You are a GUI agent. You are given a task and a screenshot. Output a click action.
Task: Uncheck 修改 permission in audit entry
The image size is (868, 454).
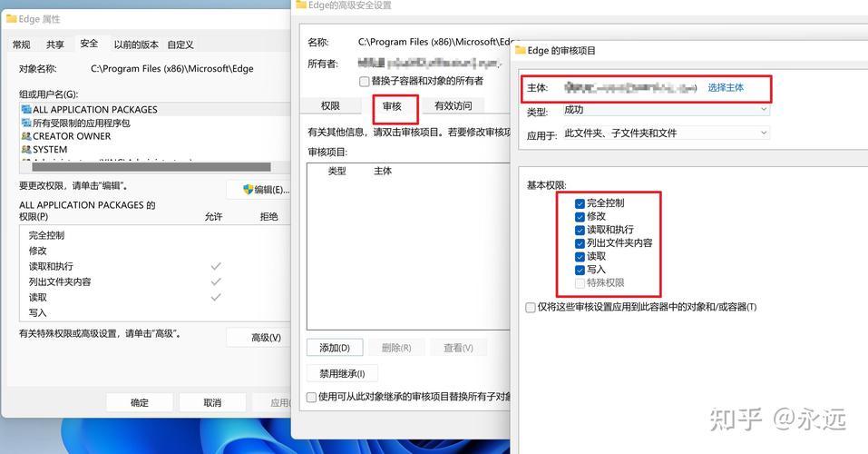click(580, 217)
